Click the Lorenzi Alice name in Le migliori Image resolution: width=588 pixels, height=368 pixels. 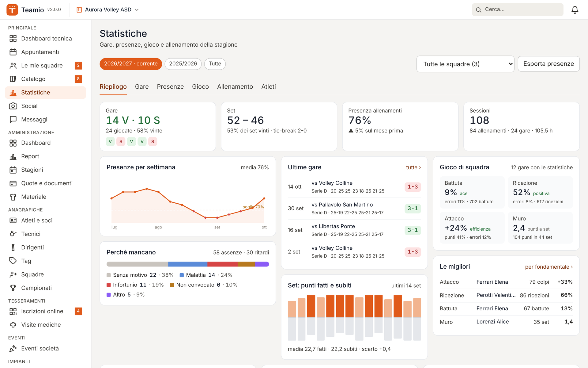492,322
